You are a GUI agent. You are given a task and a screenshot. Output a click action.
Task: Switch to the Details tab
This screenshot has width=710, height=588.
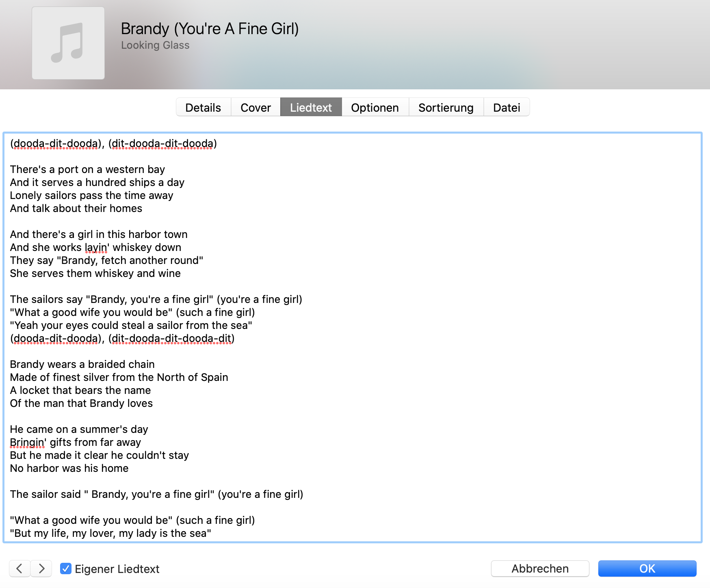tap(203, 107)
